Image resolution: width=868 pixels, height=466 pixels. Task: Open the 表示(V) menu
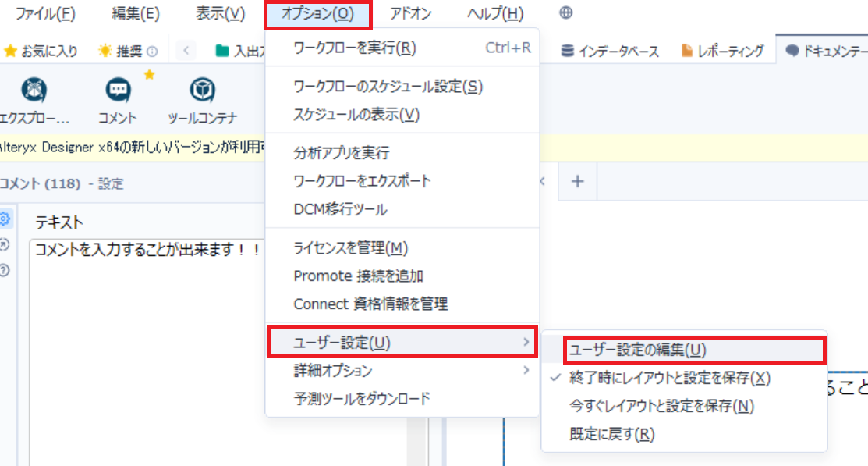(x=221, y=13)
